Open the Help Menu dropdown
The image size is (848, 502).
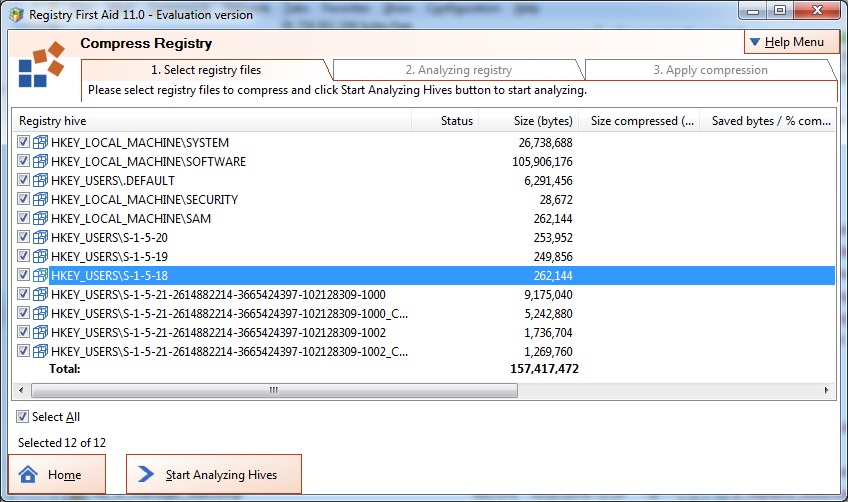pyautogui.click(x=792, y=42)
